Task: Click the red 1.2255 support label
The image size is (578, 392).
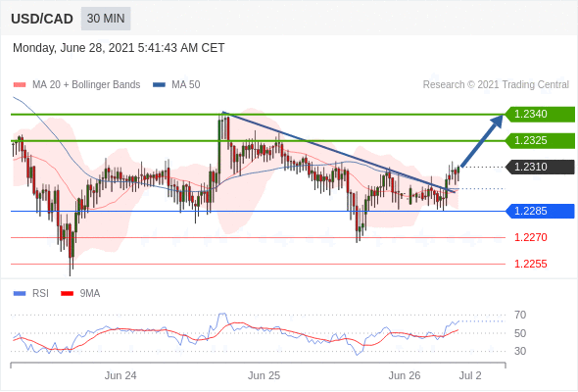Action: 530,264
